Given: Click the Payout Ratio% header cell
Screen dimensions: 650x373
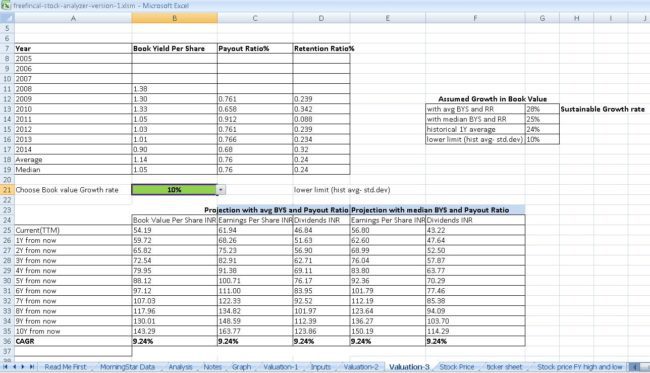Looking at the screenshot, I should (255, 48).
